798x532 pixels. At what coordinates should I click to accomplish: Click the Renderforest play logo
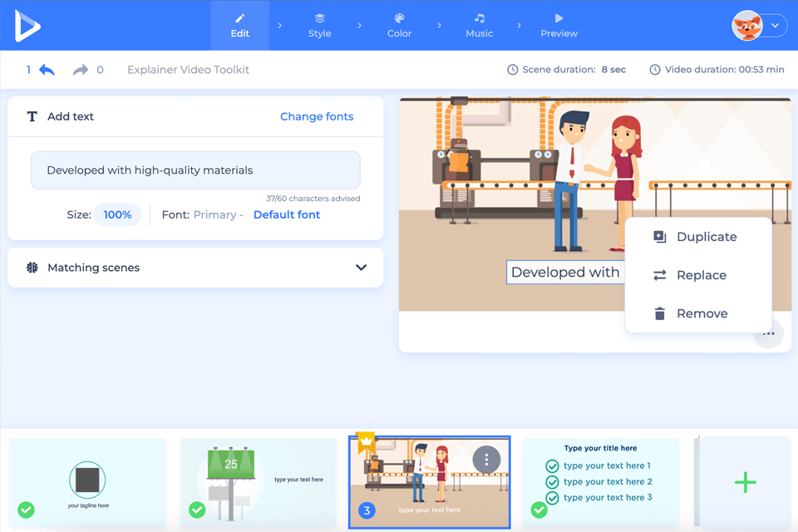25,25
